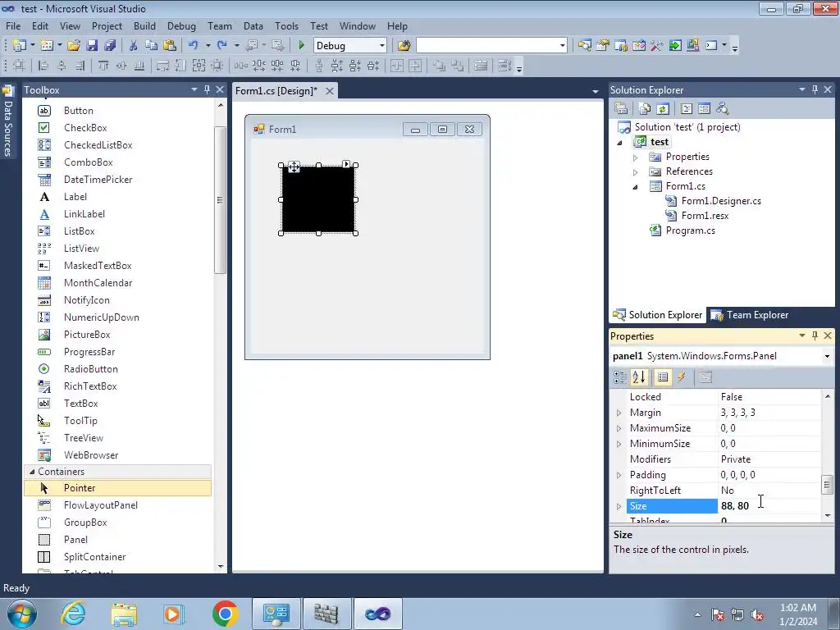
Task: Click the Save All icon
Action: (x=110, y=46)
